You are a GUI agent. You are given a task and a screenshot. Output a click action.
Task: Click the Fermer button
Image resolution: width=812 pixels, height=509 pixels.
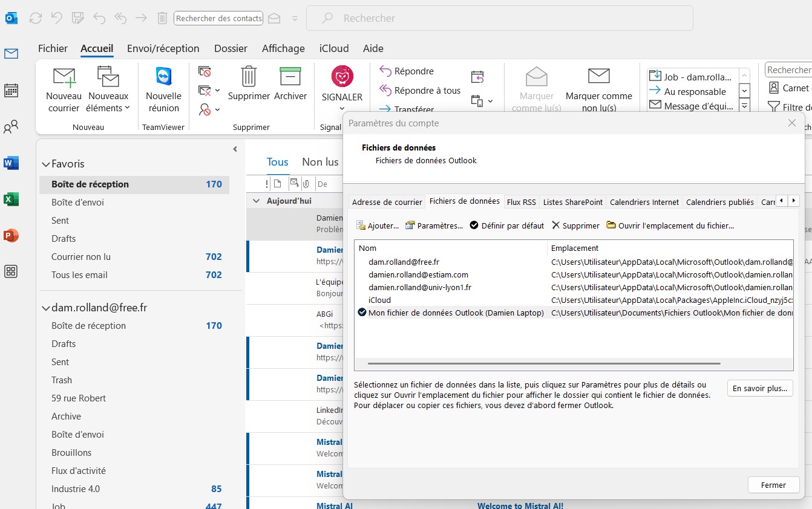pyautogui.click(x=773, y=485)
